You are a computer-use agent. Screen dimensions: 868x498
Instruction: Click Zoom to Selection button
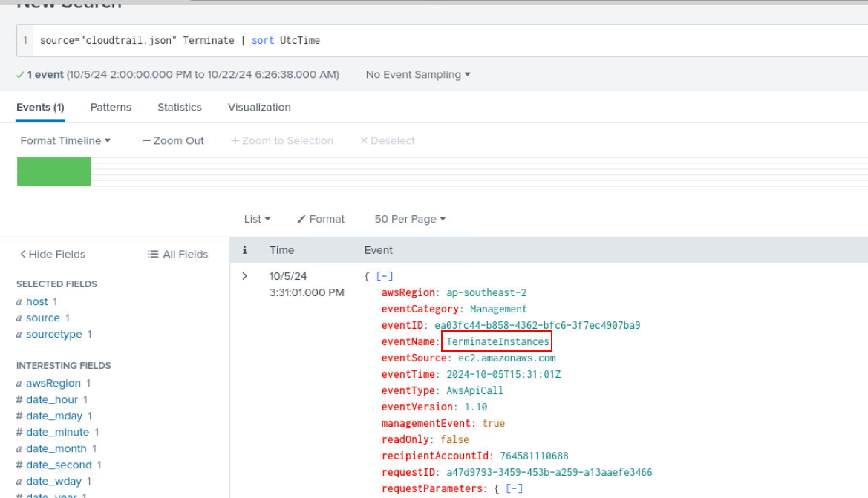tap(281, 140)
